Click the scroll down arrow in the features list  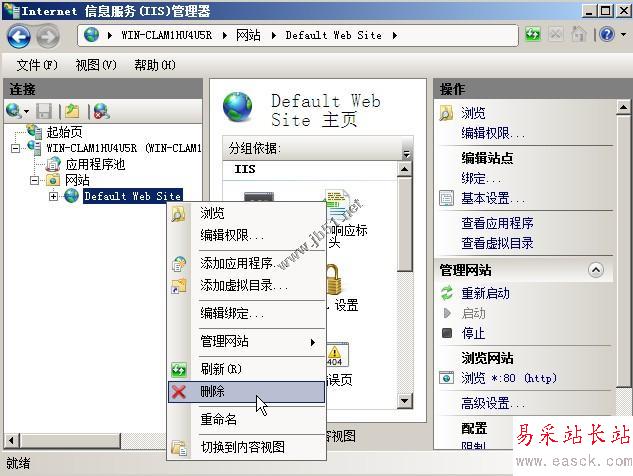[405, 400]
